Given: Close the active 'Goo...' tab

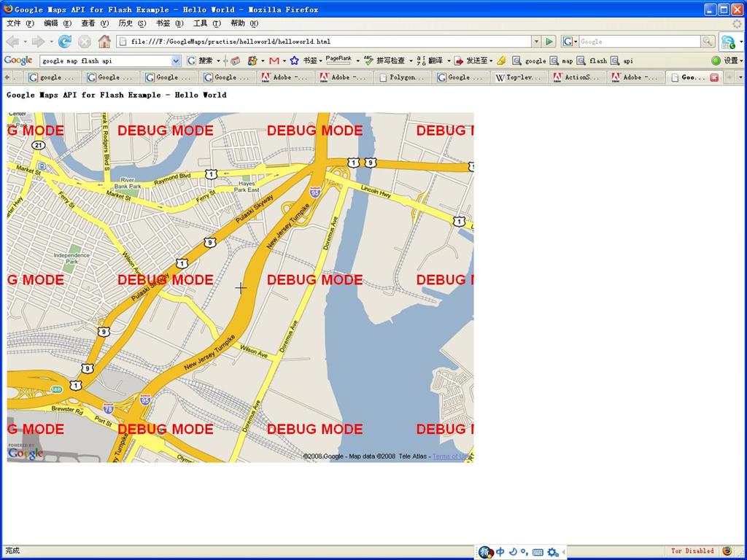Looking at the screenshot, I should (x=714, y=77).
